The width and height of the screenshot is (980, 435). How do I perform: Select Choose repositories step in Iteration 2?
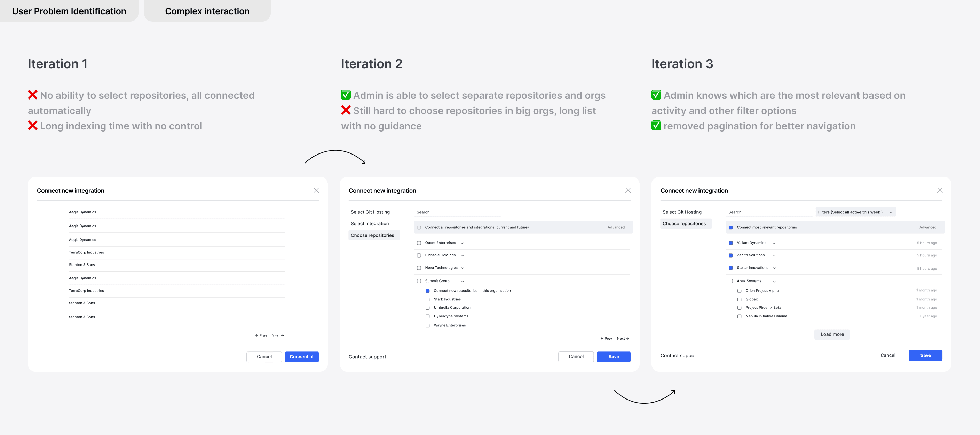372,235
